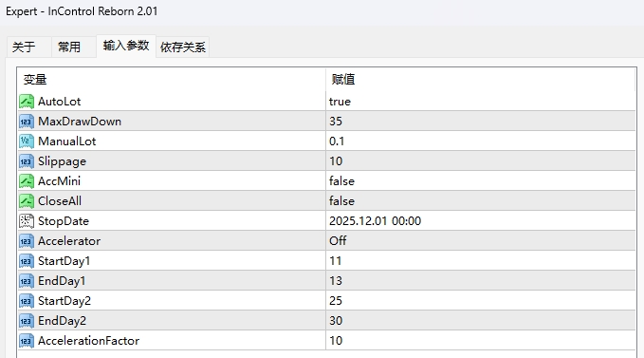Image resolution: width=644 pixels, height=358 pixels.
Task: Click the Accelerator enum icon
Action: [27, 241]
